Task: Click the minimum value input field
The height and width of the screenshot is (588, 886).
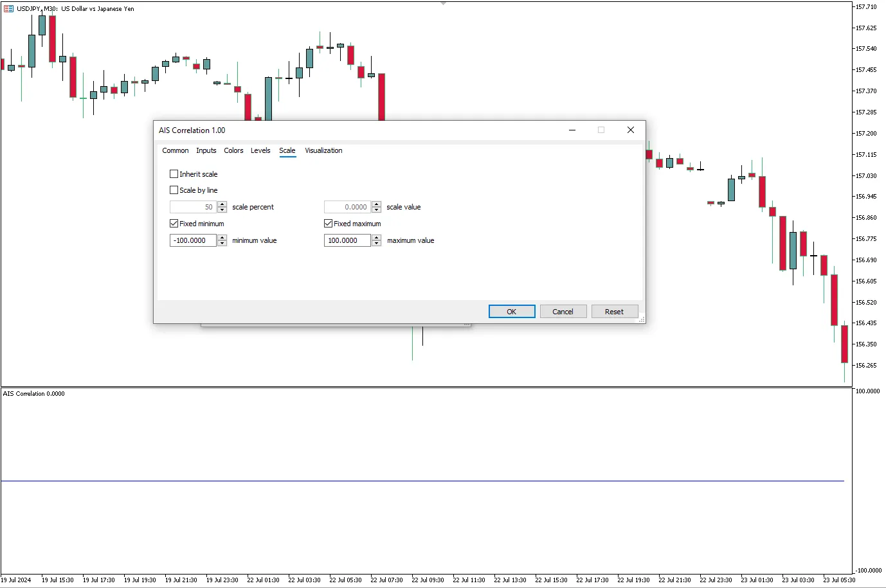Action: [x=194, y=240]
